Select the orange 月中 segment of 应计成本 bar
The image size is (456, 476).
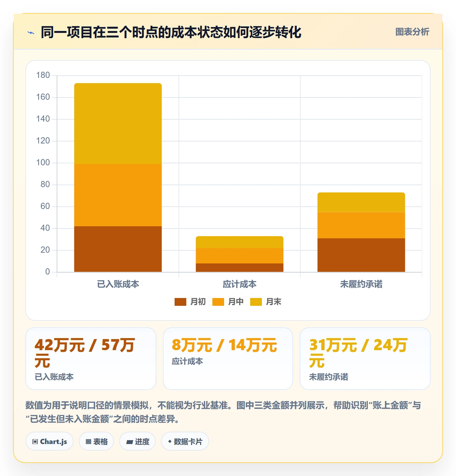click(x=240, y=256)
